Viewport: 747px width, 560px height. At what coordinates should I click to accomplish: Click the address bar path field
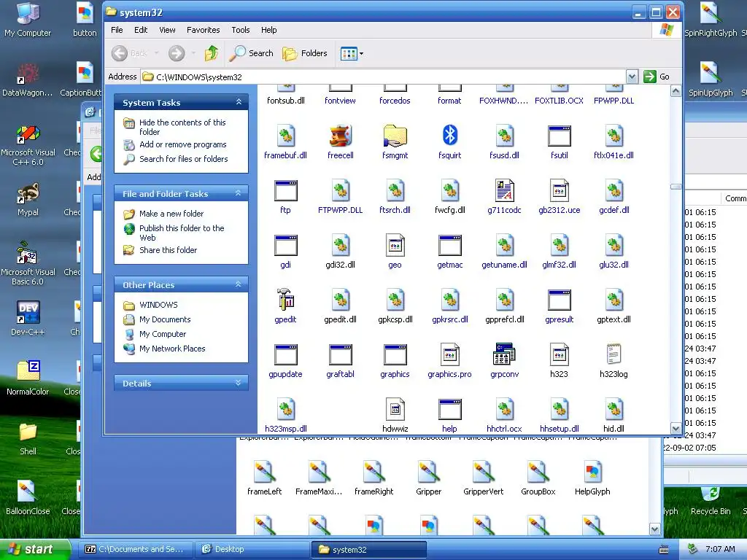[x=384, y=77]
